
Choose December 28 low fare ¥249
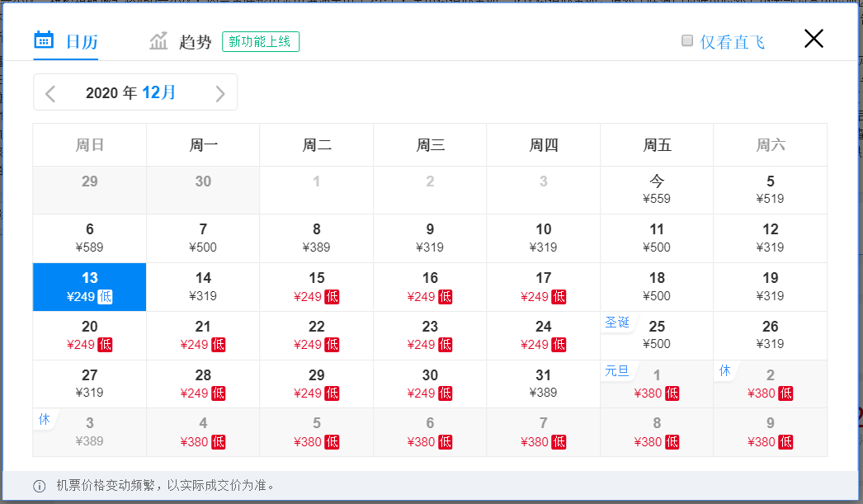[203, 384]
